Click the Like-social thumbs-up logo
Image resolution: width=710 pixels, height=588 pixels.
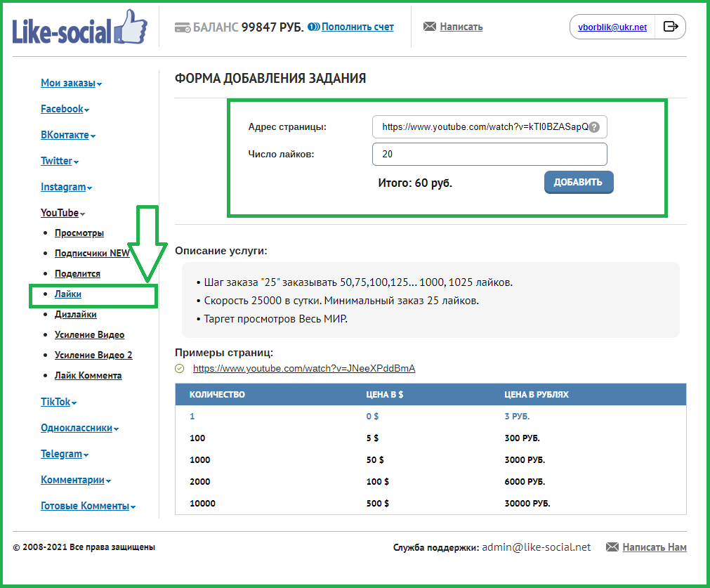coord(79,27)
